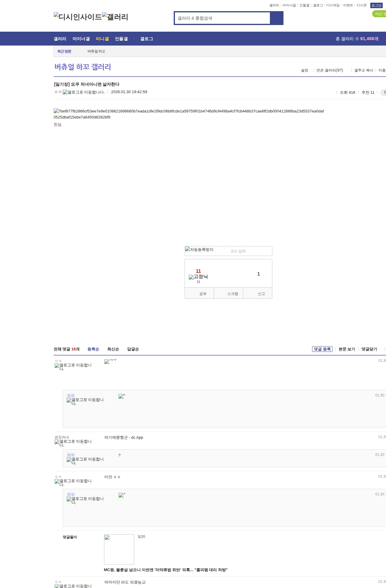Click 이벤트 link in top menu
This screenshot has height=588, width=386.
(x=348, y=5)
